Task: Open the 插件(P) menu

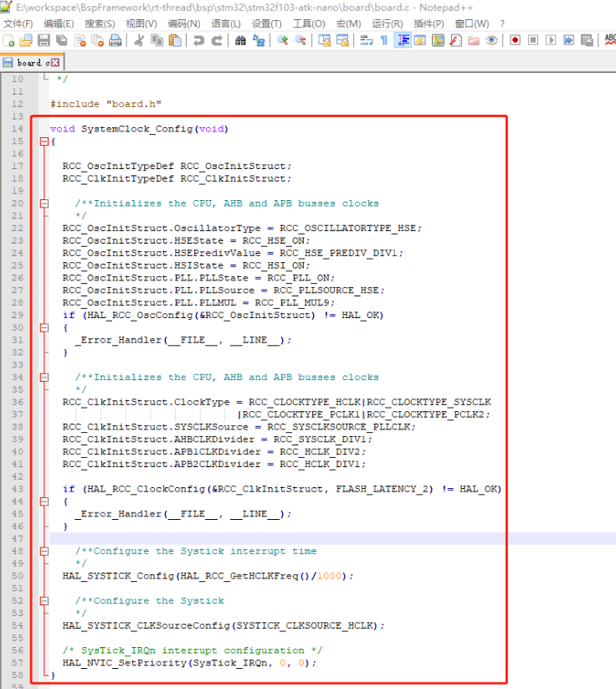Action: click(x=429, y=23)
